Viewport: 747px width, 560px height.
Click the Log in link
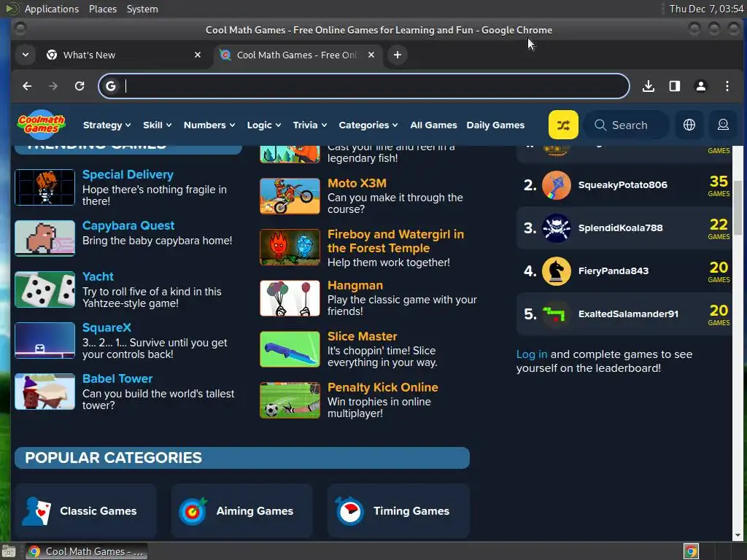532,355
